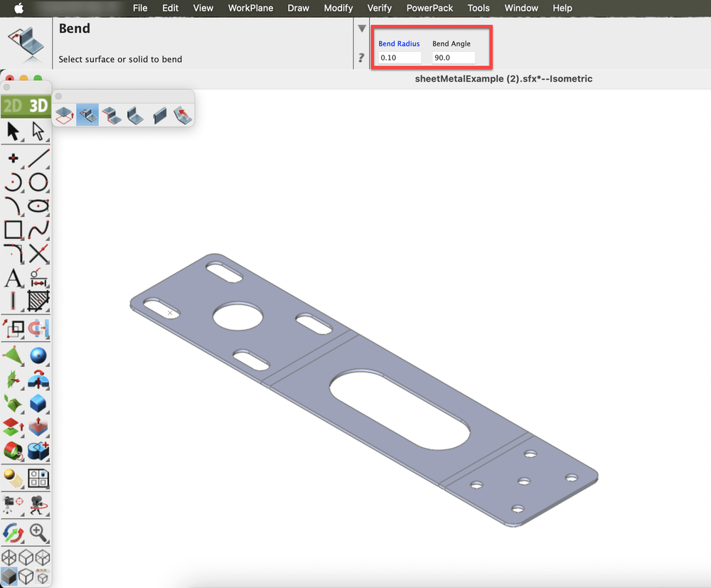Click the Bend Radius label
This screenshot has width=711, height=588.
399,44
